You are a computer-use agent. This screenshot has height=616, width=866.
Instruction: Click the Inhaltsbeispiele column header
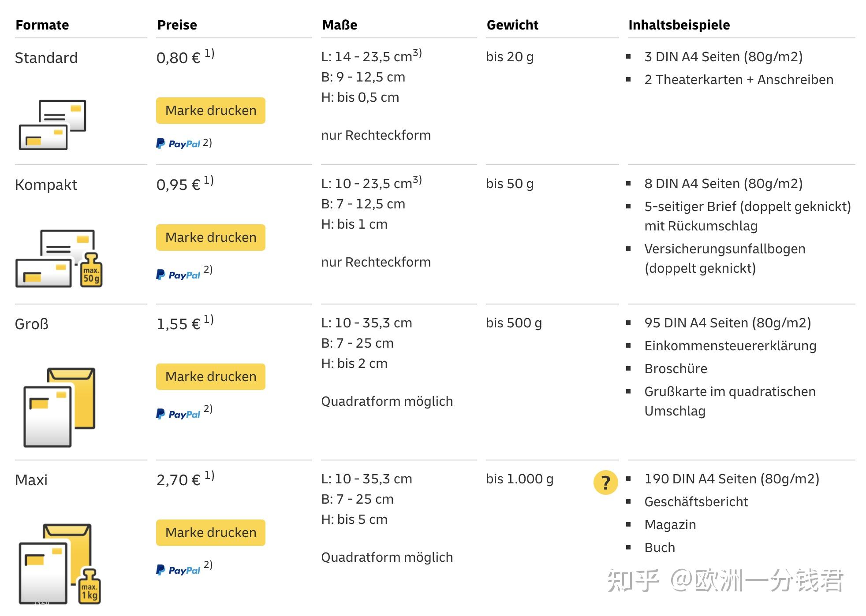click(679, 25)
